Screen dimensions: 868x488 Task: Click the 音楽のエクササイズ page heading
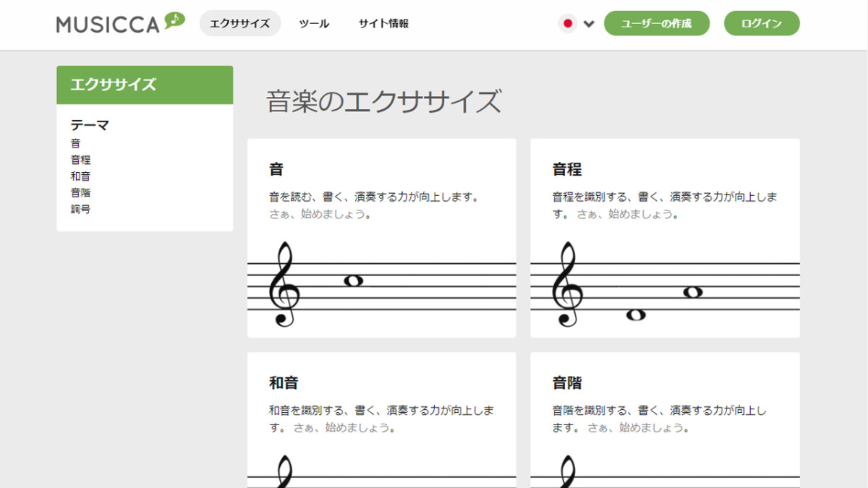point(383,101)
